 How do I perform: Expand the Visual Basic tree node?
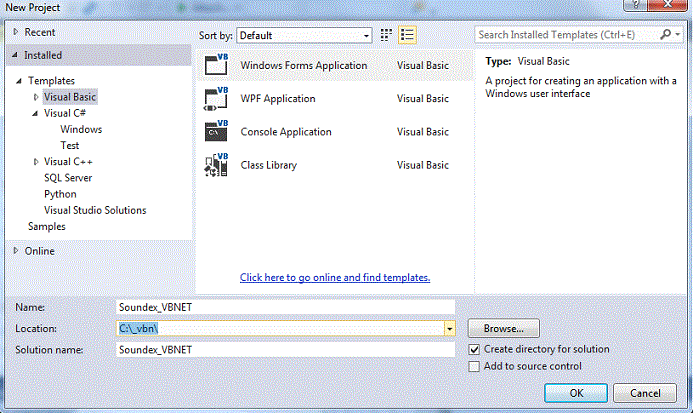(x=36, y=97)
